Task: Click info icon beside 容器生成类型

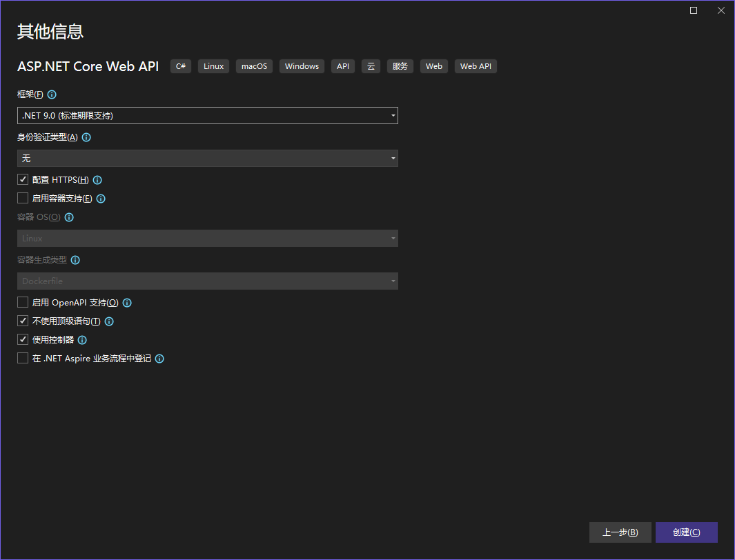Action: pyautogui.click(x=75, y=260)
